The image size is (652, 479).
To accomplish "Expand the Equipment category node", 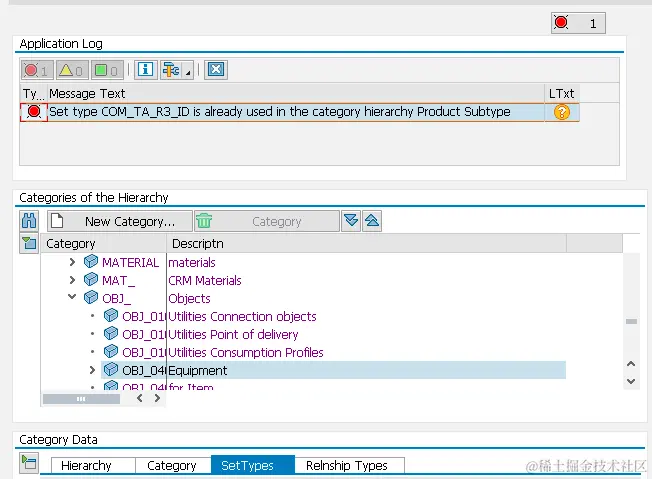I will click(x=92, y=370).
